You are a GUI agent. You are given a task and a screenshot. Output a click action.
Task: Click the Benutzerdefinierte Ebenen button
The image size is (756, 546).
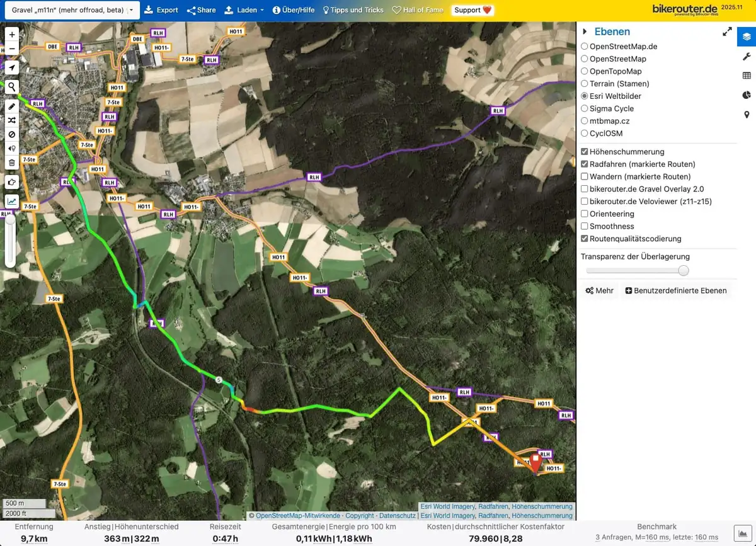point(675,291)
